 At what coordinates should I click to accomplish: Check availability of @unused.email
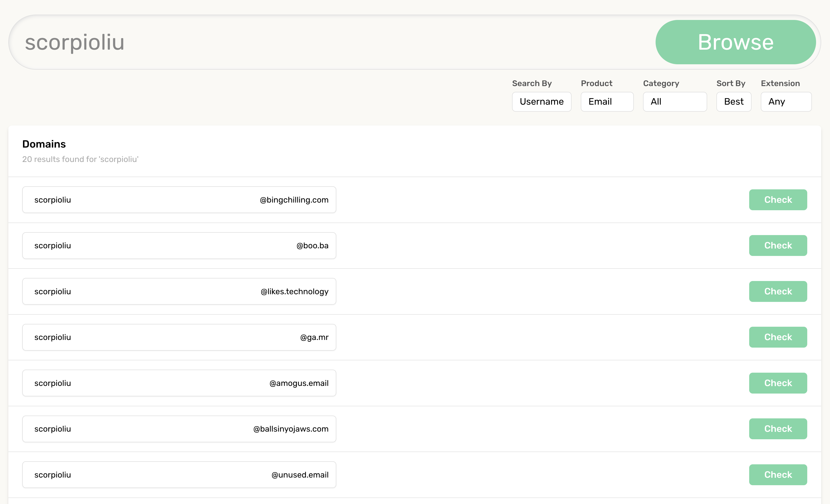tap(778, 474)
